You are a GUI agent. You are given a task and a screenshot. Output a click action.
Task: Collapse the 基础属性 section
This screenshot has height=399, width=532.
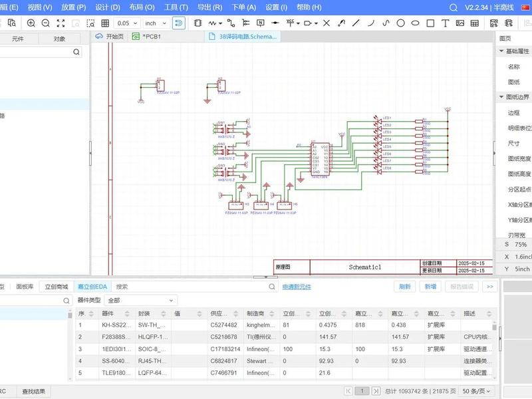pos(501,51)
